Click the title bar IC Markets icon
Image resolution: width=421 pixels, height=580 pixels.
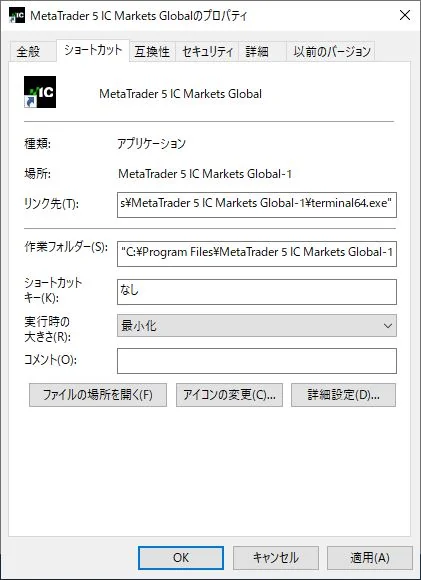[x=17, y=15]
